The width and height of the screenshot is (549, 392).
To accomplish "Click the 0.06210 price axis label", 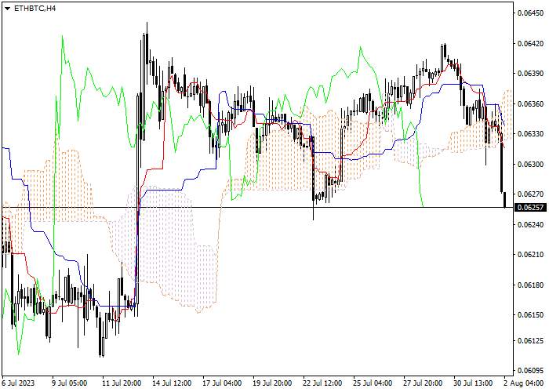I will tap(531, 255).
